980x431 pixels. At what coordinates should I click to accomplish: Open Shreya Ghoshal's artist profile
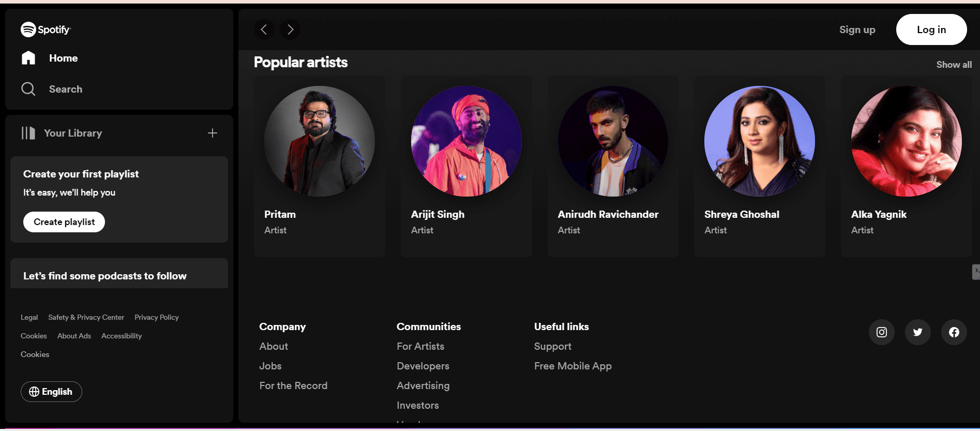(759, 166)
